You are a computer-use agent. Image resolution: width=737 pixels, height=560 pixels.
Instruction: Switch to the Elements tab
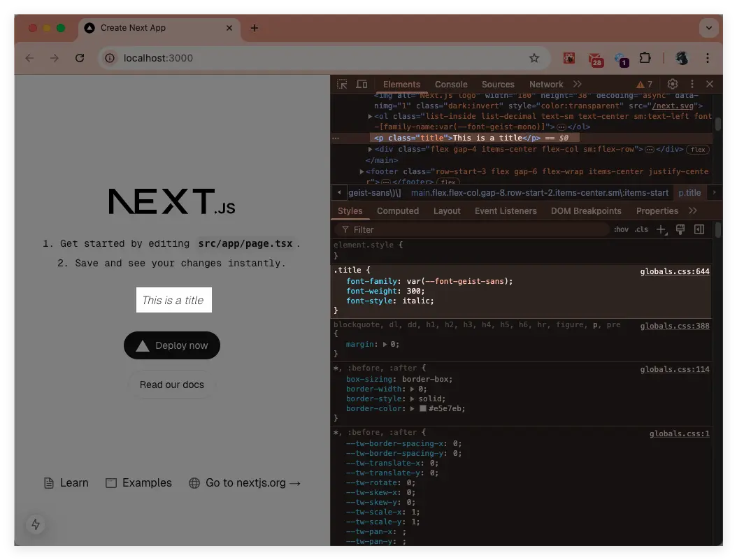(x=401, y=85)
